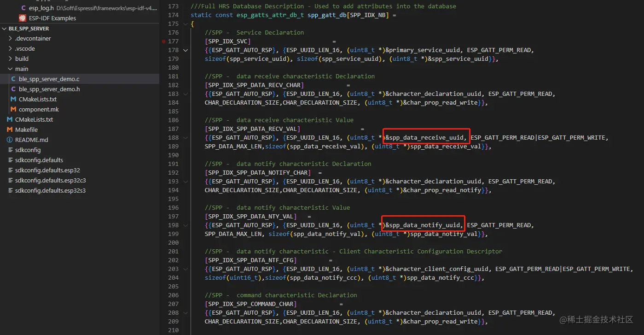This screenshot has height=335, width=644.
Task: Click the Espressif icon for ESP-IDF Examples
Action: coord(22,18)
